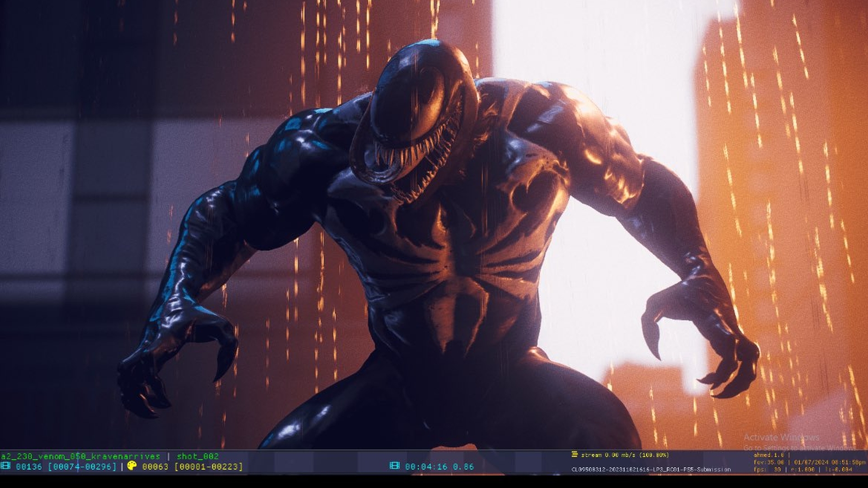Click the shot_002 label
Screen dimensions: 868x488
tap(198, 456)
